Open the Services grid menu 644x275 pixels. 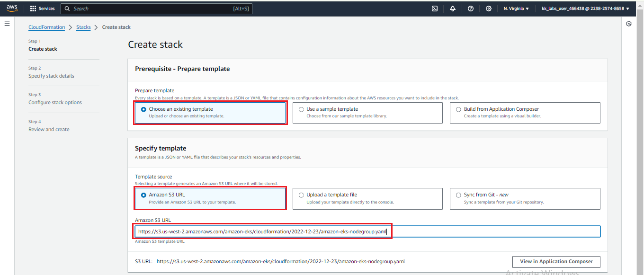click(x=42, y=9)
